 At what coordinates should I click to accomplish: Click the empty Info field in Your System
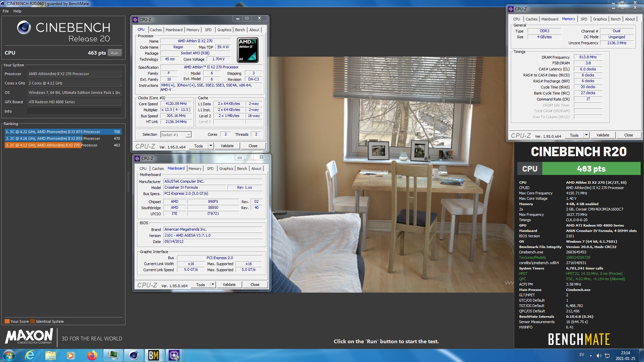click(x=74, y=111)
